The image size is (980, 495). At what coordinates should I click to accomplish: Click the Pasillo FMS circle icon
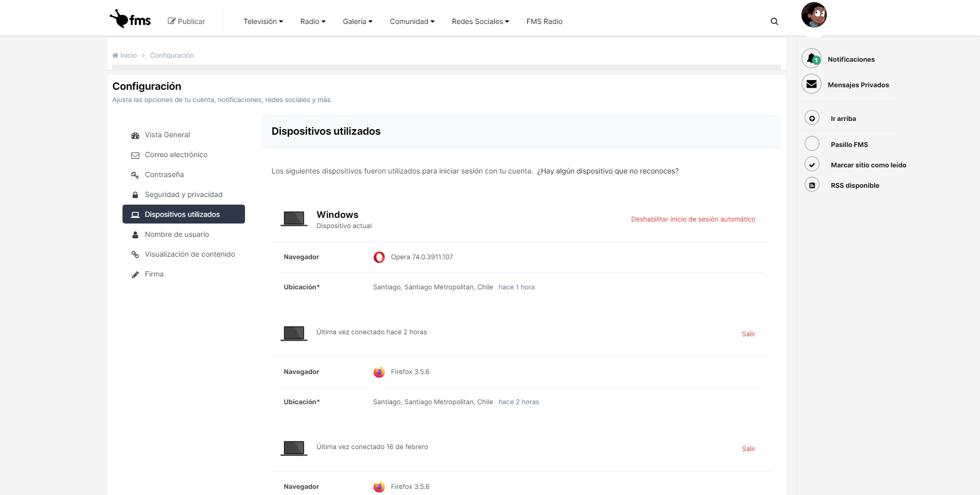pyautogui.click(x=812, y=144)
